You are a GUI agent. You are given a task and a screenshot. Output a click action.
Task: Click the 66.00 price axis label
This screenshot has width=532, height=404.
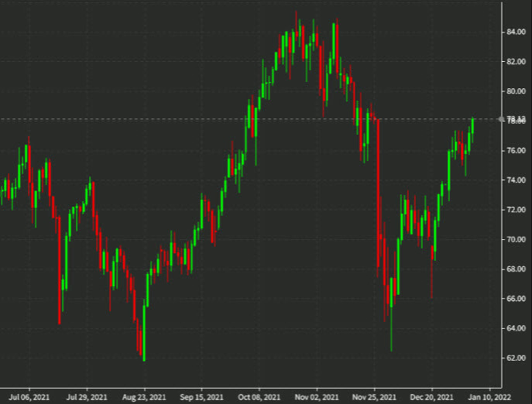point(516,299)
